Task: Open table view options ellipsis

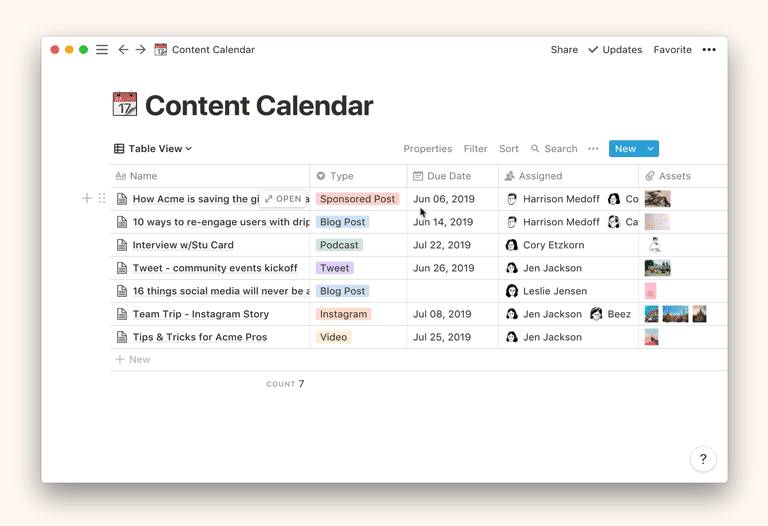Action: (593, 149)
